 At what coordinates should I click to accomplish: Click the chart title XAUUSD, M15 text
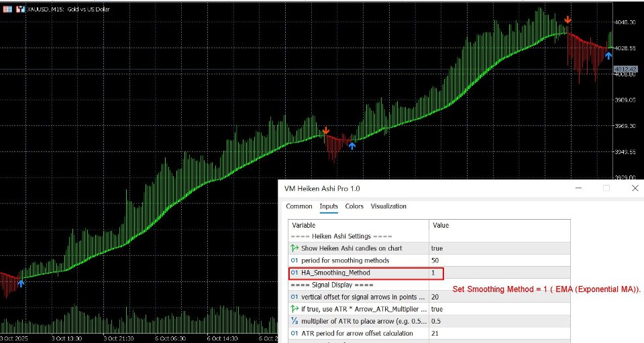[68, 9]
